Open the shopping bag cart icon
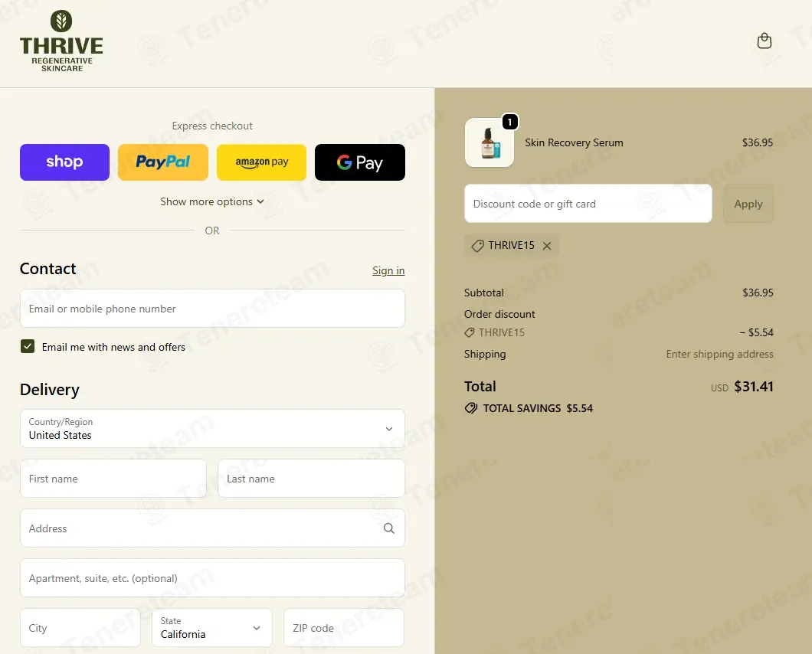The width and height of the screenshot is (812, 654). pos(764,41)
